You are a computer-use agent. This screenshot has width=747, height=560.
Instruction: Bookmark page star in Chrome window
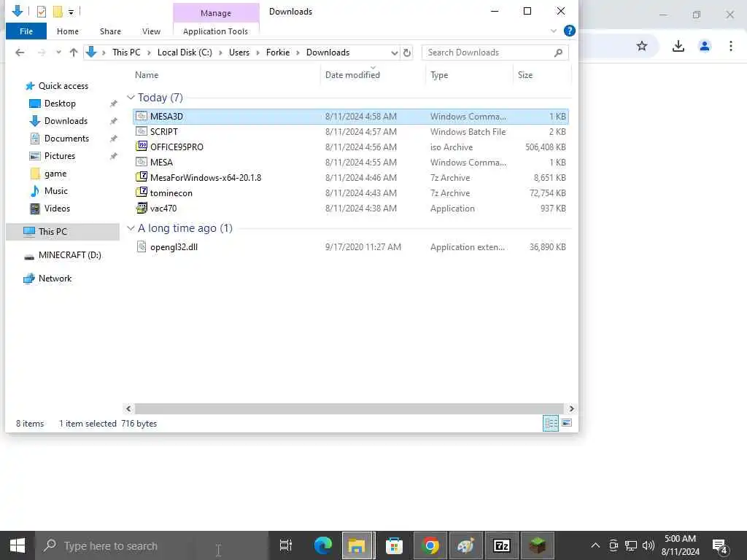click(x=642, y=46)
